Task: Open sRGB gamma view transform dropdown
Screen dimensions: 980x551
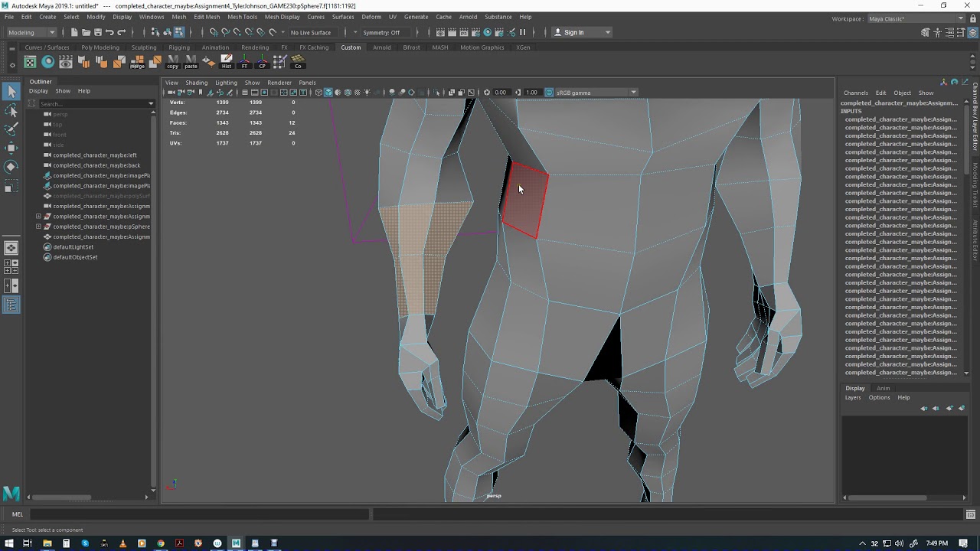Action: pyautogui.click(x=596, y=93)
